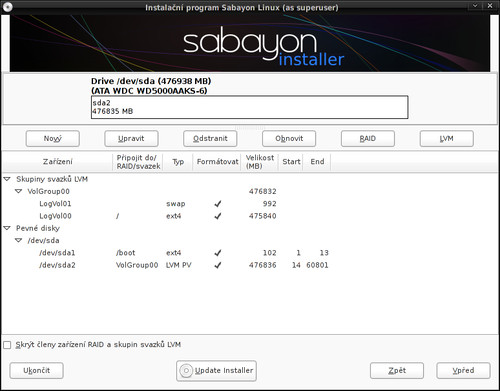The width and height of the screenshot is (500, 391).
Task: Click the swap type cell
Action: (176, 204)
